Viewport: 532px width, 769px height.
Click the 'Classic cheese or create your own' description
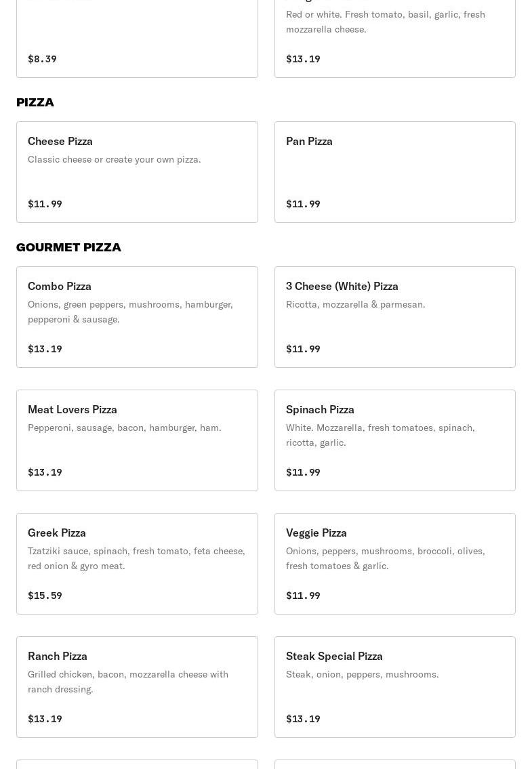[115, 159]
